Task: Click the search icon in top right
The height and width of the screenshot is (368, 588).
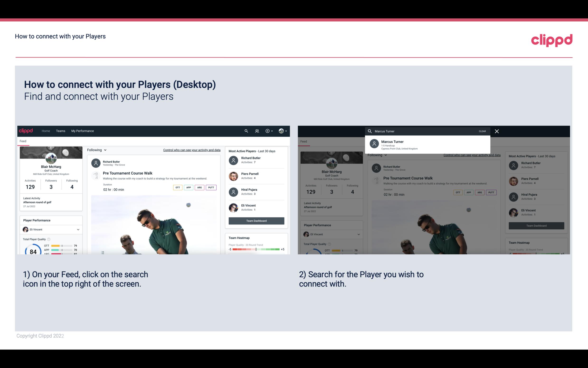Action: pos(246,131)
